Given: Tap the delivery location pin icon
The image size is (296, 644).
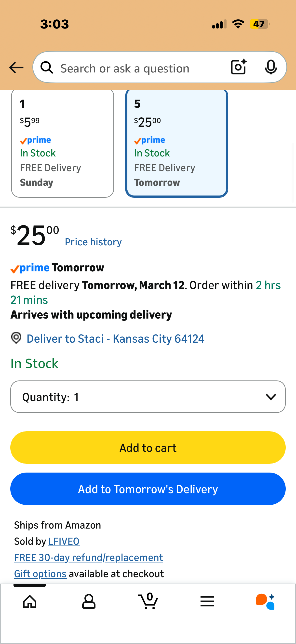Looking at the screenshot, I should pos(16,338).
